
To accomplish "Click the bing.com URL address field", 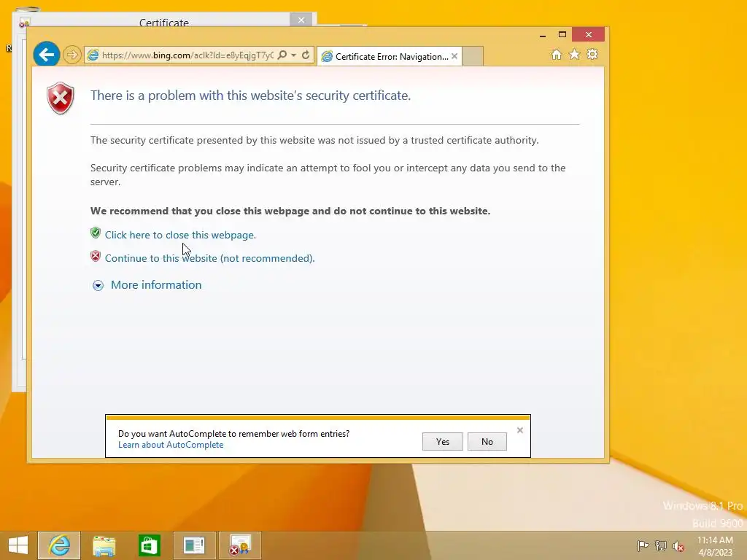I will click(x=187, y=55).
